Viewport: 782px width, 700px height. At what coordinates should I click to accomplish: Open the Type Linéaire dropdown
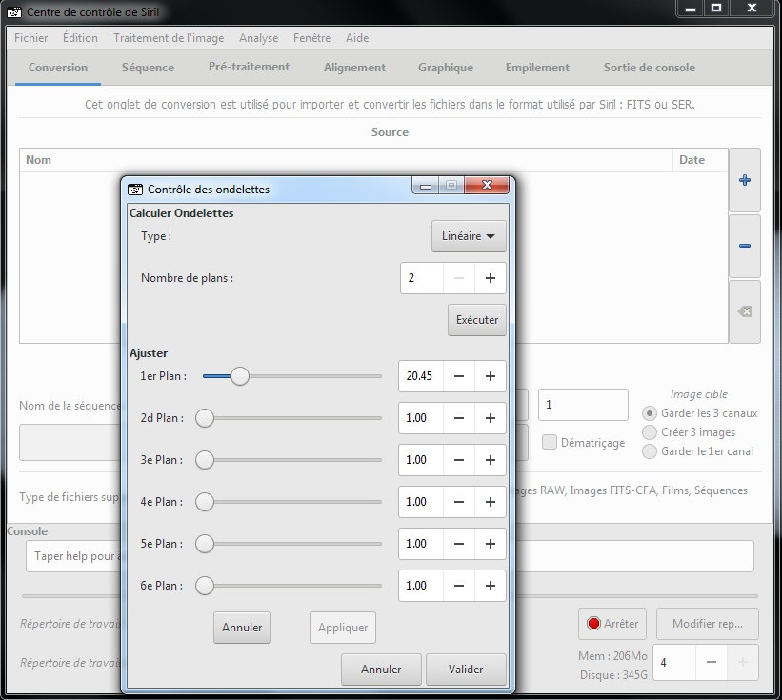pyautogui.click(x=469, y=236)
